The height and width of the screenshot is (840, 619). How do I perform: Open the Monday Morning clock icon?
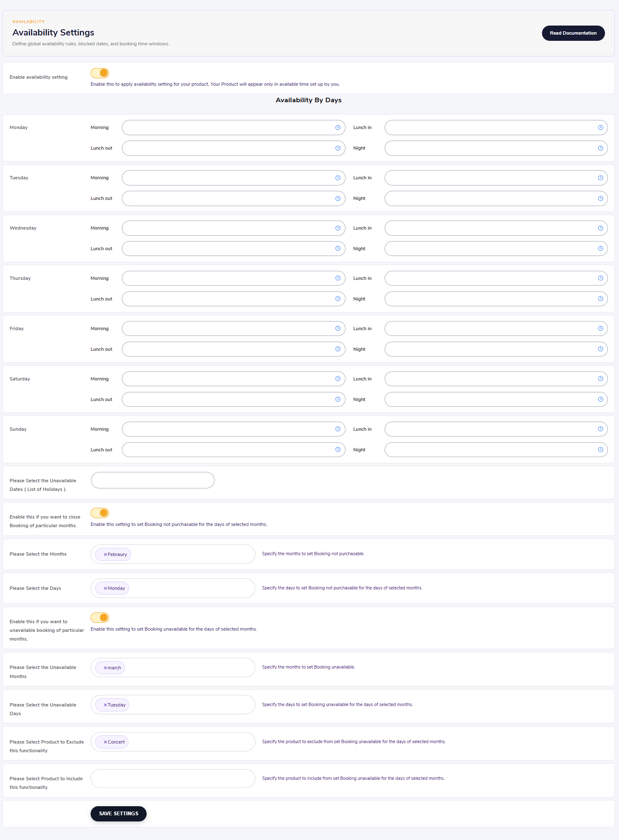coord(338,128)
